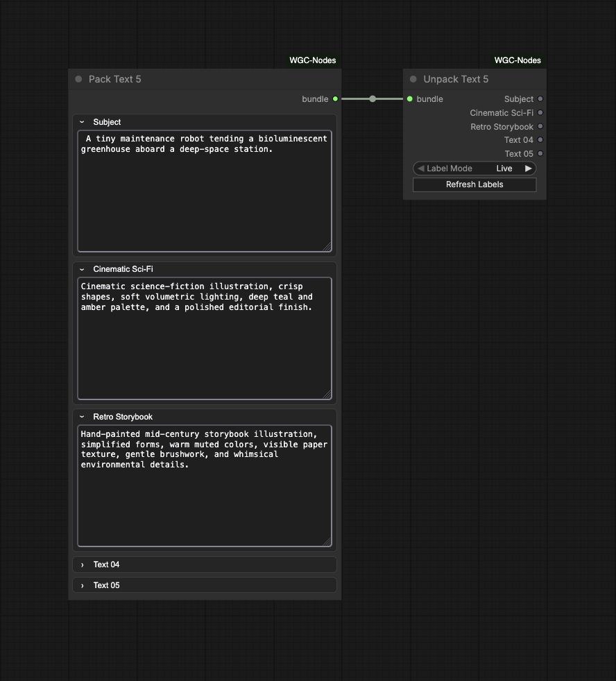Click the bundle output socket on Pack Text 5
Viewport: 616px width, 681px height.
(335, 99)
